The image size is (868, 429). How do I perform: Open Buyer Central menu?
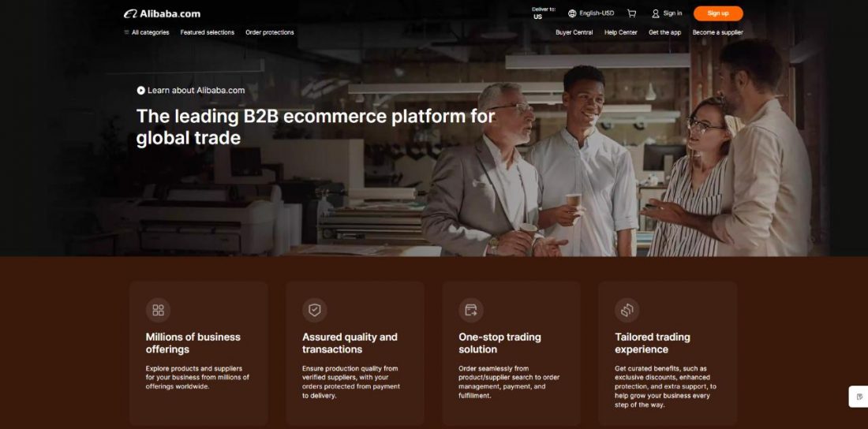click(574, 32)
